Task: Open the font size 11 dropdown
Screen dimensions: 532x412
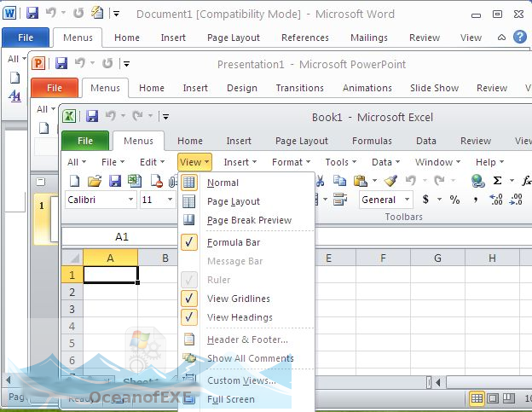Action: (x=170, y=200)
